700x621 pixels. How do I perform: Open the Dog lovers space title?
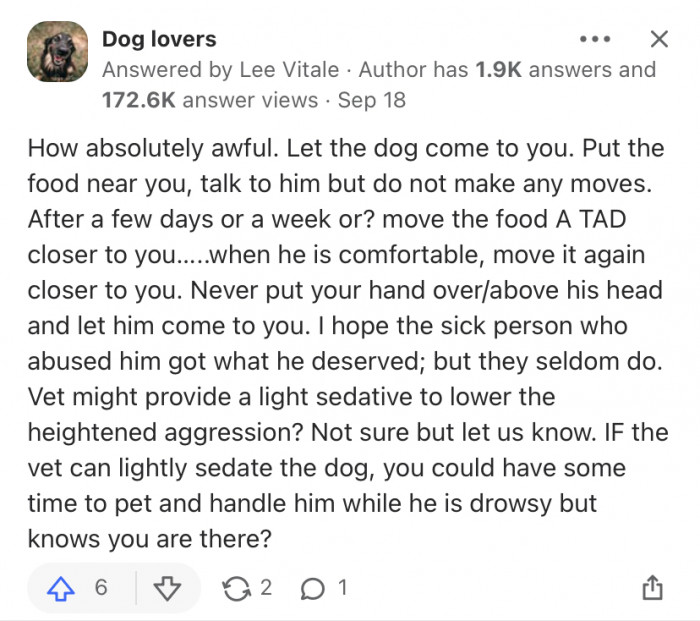(159, 40)
